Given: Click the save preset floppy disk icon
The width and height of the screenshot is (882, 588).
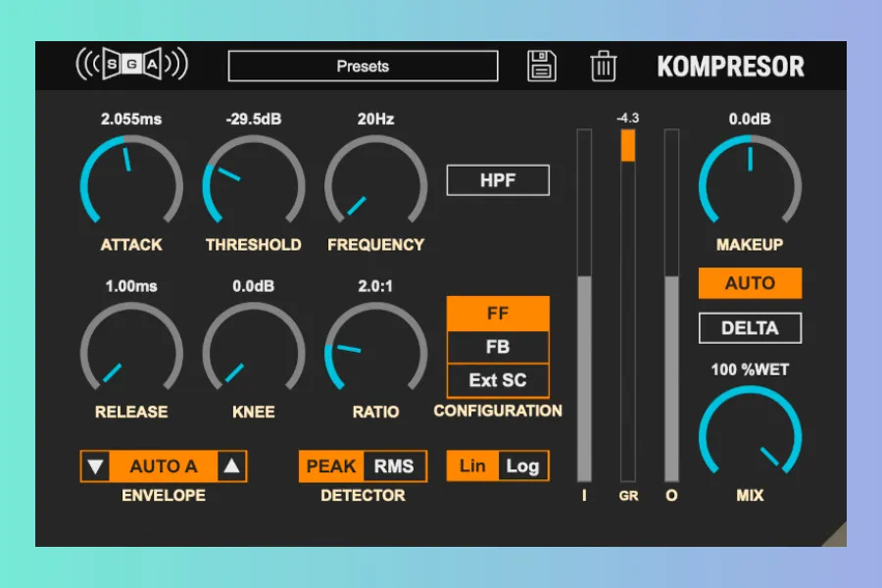Looking at the screenshot, I should (x=541, y=67).
